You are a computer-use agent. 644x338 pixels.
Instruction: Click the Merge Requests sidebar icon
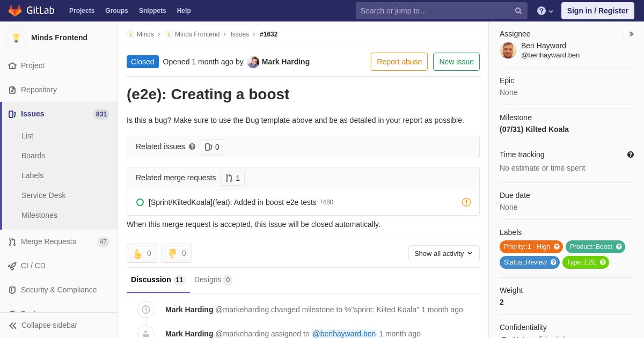point(12,241)
